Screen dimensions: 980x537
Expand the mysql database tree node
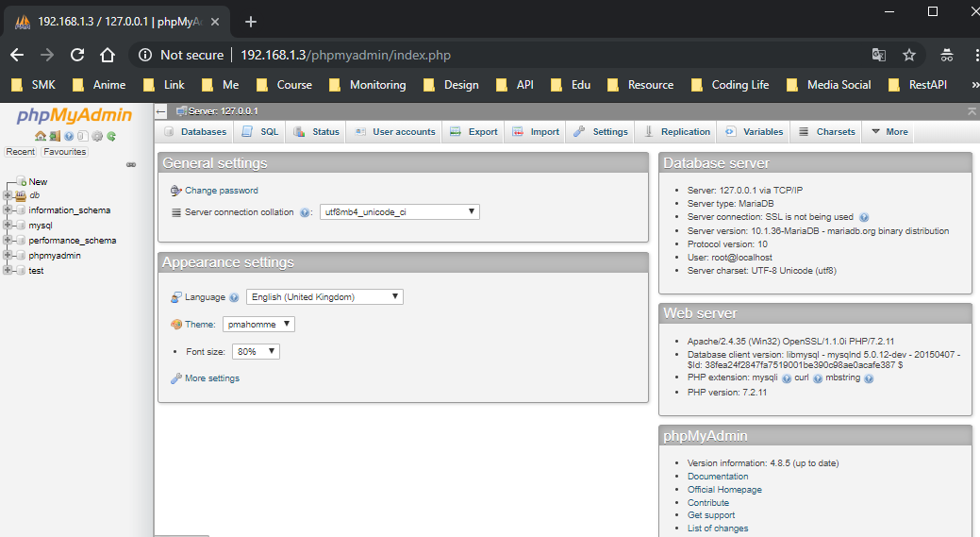tap(8, 226)
